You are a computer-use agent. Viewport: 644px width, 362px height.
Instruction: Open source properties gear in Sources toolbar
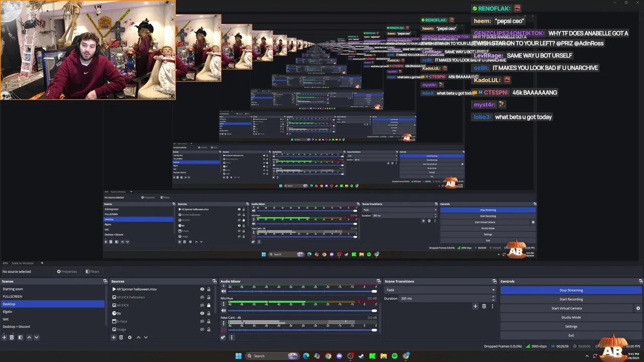pyautogui.click(x=130, y=337)
